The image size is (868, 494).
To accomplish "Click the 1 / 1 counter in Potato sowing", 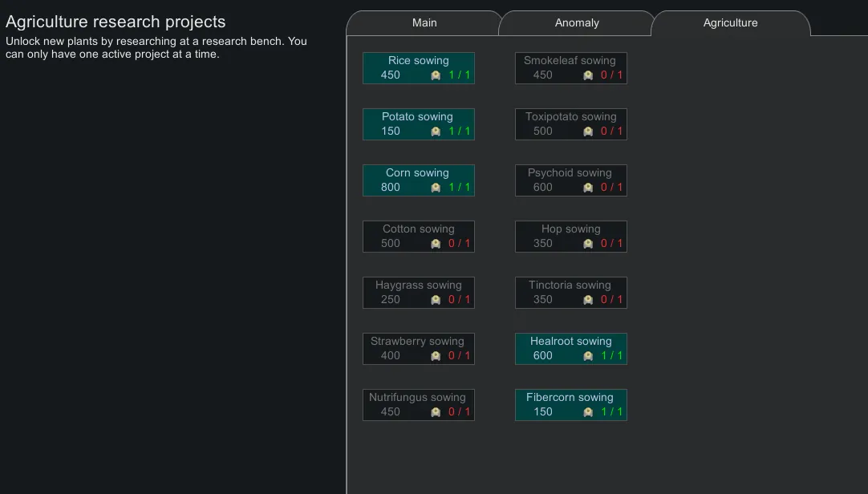I will click(460, 132).
